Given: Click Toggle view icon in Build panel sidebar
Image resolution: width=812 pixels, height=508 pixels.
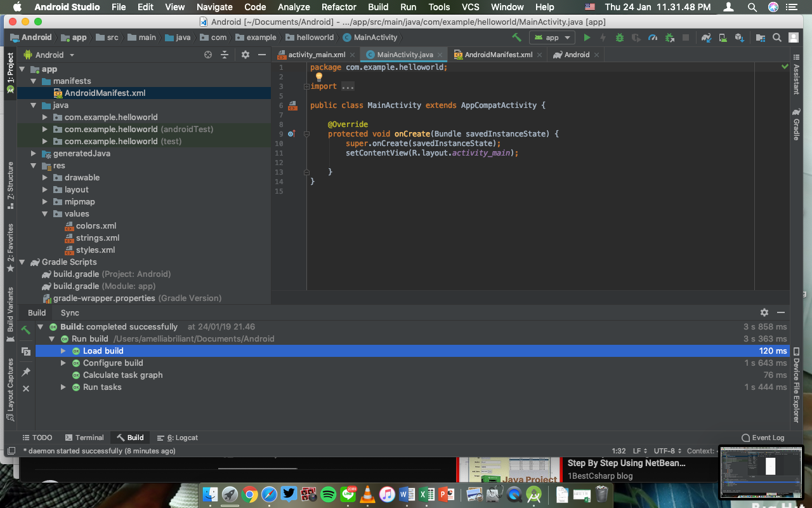Looking at the screenshot, I should [26, 351].
